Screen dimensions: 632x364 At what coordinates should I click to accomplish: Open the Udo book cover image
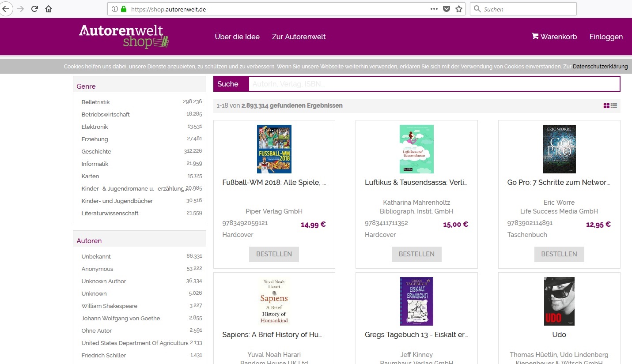(559, 301)
